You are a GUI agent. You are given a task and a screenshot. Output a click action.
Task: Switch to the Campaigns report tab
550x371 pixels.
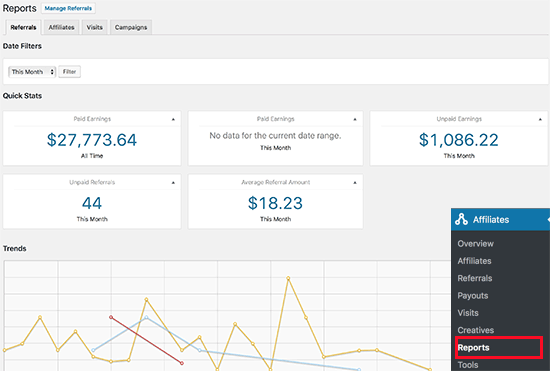coord(131,27)
